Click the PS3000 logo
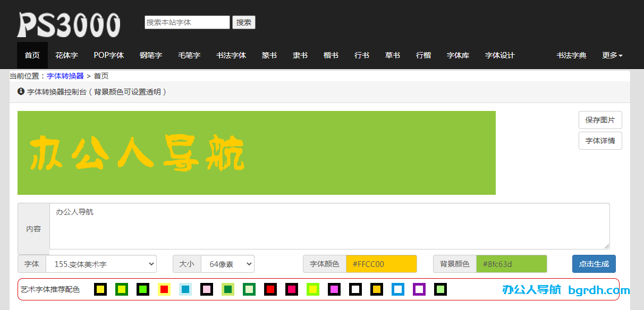The height and width of the screenshot is (310, 644). (x=69, y=22)
